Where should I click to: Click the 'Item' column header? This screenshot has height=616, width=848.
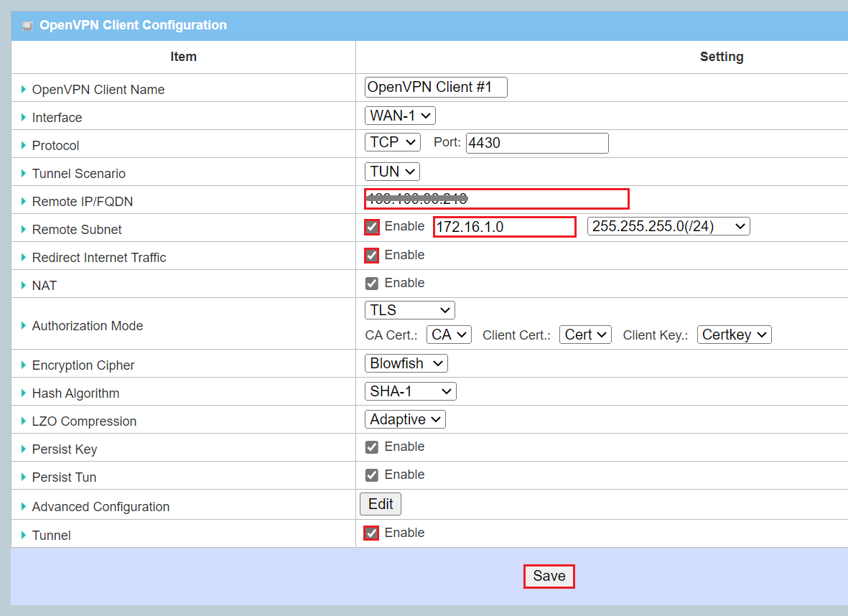(183, 57)
